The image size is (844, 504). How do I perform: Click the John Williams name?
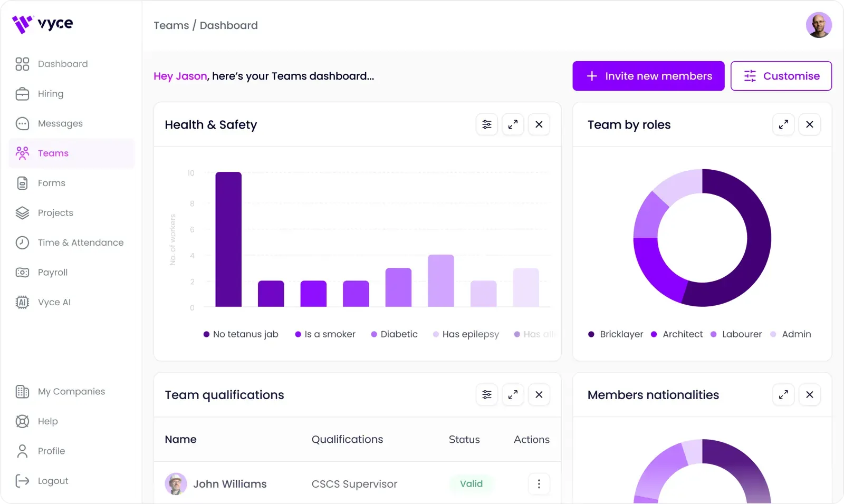[230, 484]
